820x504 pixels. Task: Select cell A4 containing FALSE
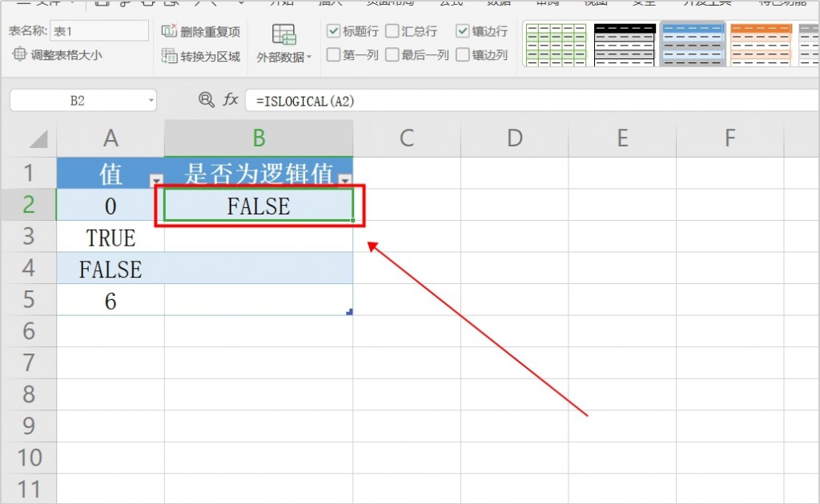[x=111, y=268]
